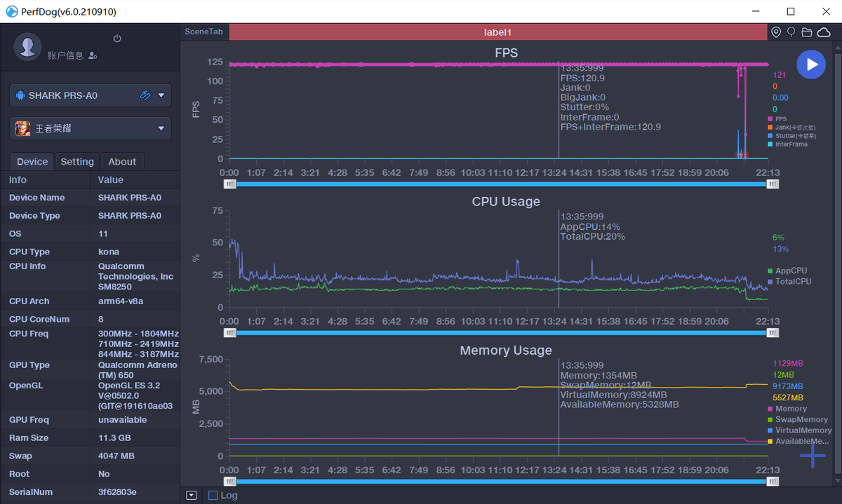
Task: Click the FPS chart left range slider handle
Action: click(230, 184)
